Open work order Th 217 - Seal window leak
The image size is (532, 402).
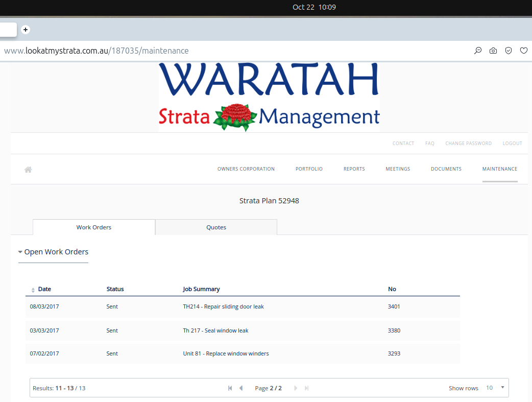click(215, 330)
